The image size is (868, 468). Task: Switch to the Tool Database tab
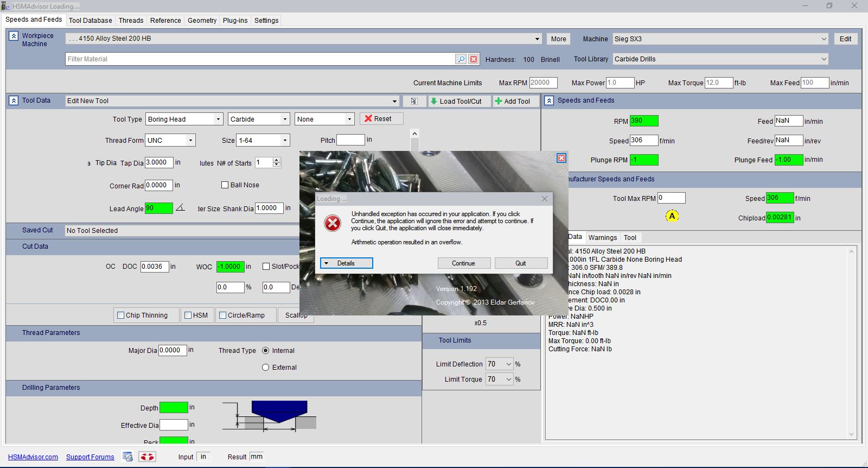coord(90,21)
